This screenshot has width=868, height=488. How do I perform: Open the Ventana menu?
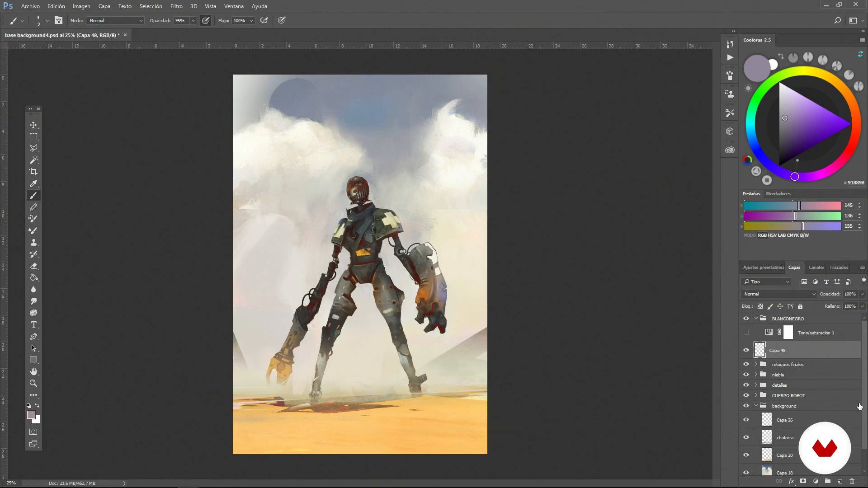tap(234, 6)
